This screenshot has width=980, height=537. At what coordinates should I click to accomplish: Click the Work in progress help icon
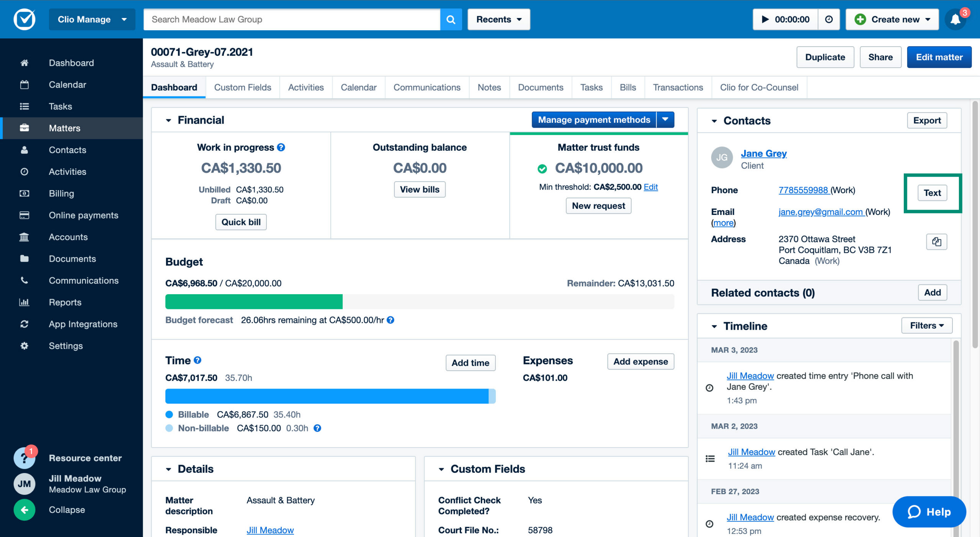[x=281, y=147]
